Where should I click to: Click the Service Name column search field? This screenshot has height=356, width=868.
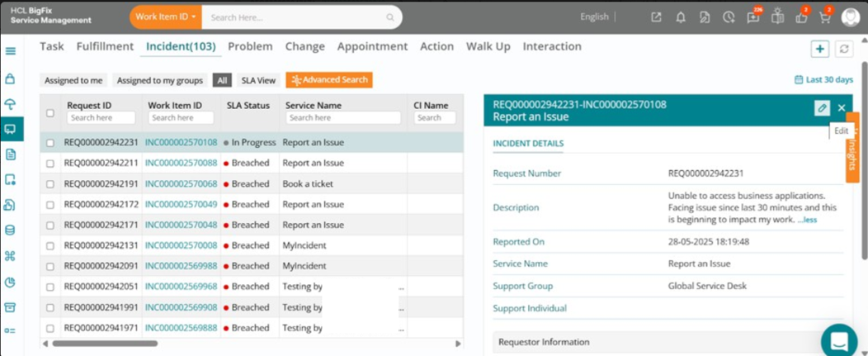343,117
